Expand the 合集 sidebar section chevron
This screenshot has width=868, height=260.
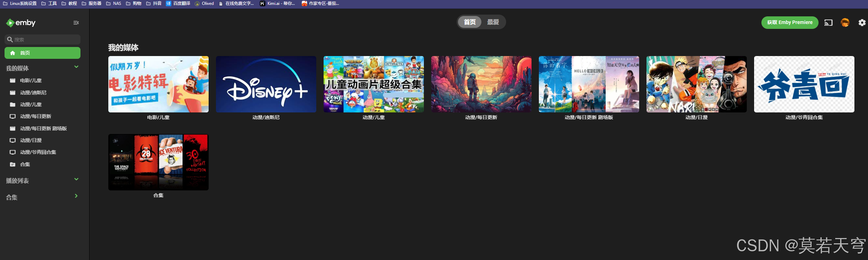(76, 196)
